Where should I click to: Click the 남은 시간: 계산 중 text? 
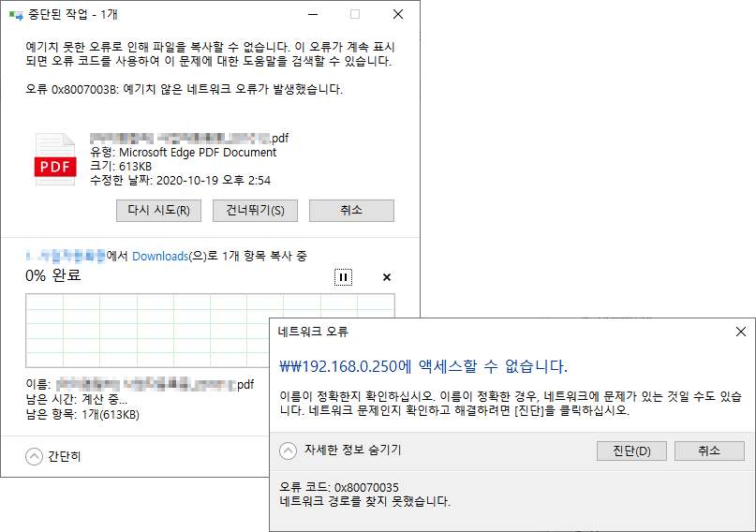(x=77, y=400)
